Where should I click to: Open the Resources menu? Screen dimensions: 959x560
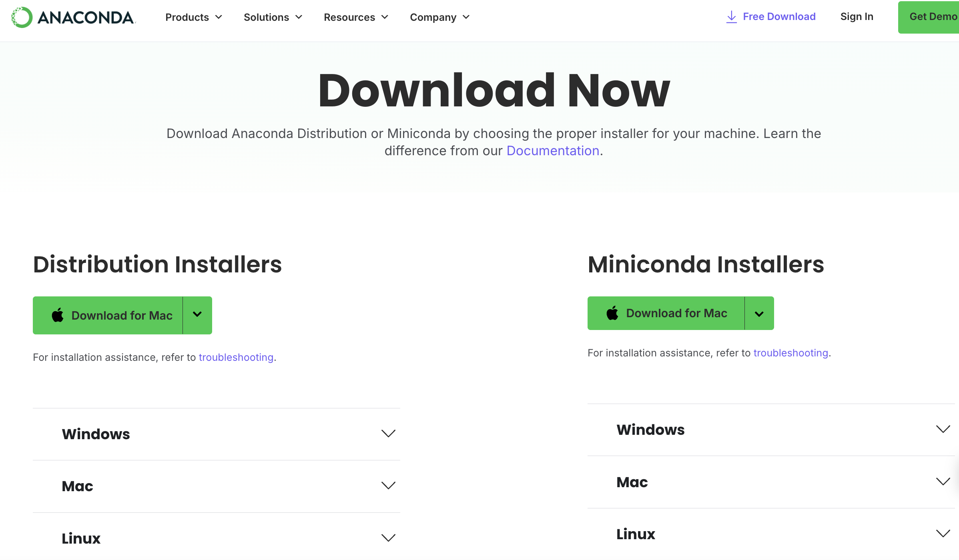[x=356, y=17]
